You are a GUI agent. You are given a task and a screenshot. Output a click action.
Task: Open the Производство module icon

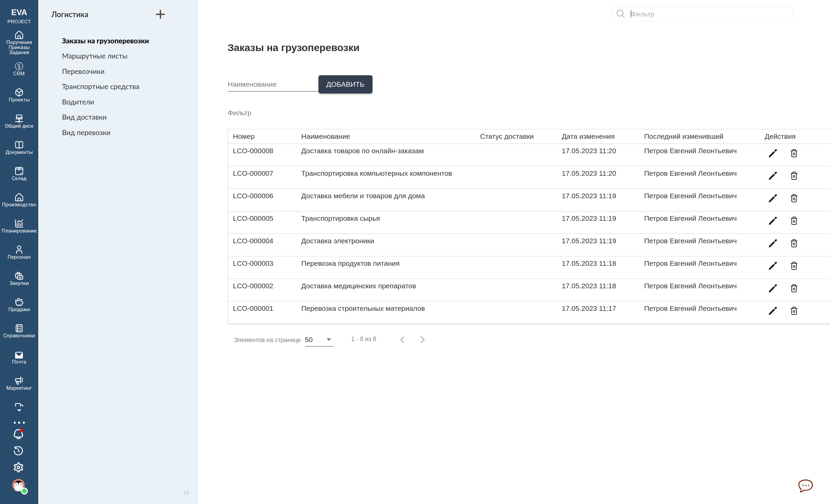pos(19,199)
